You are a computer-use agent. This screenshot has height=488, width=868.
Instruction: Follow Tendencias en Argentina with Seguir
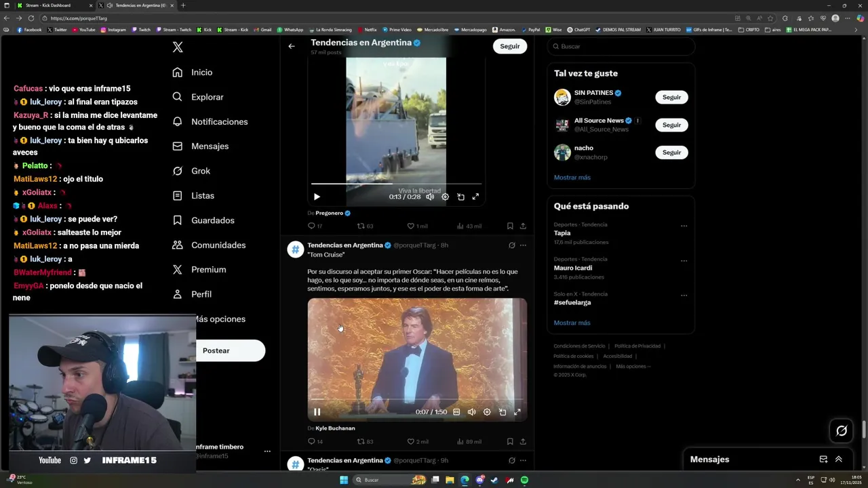tap(510, 46)
